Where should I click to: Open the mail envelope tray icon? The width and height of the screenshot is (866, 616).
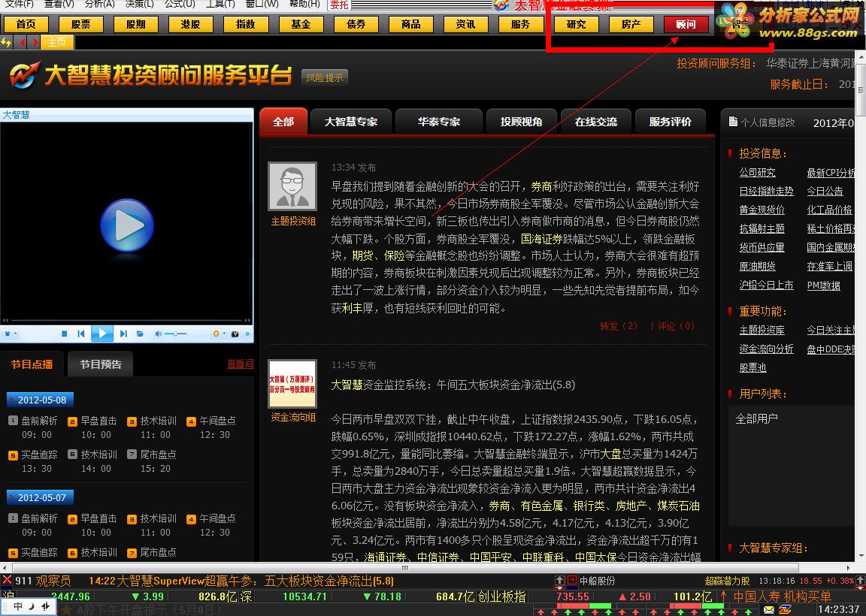[769, 610]
